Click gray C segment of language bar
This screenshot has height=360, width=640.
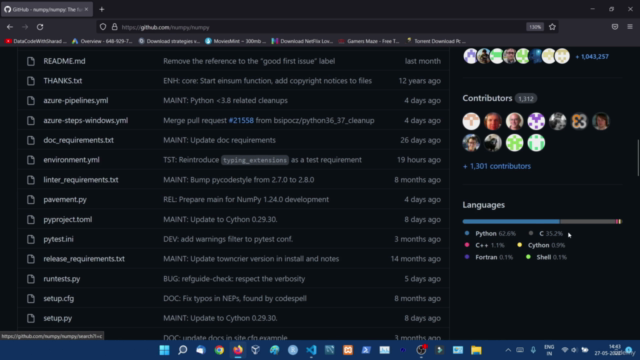click(x=588, y=222)
